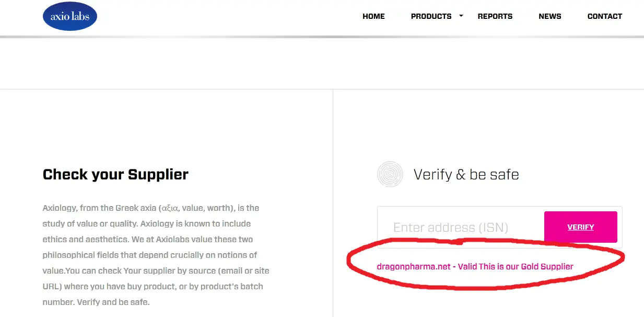Click the 'Check your Supplier' heading

click(x=115, y=174)
